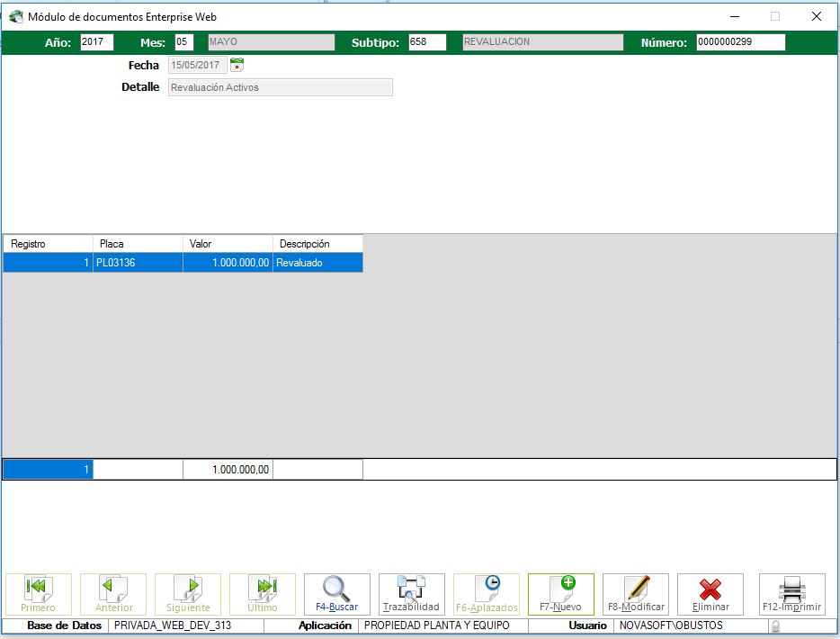Go to first record with Primero
This screenshot has height=639, width=840.
[39, 594]
